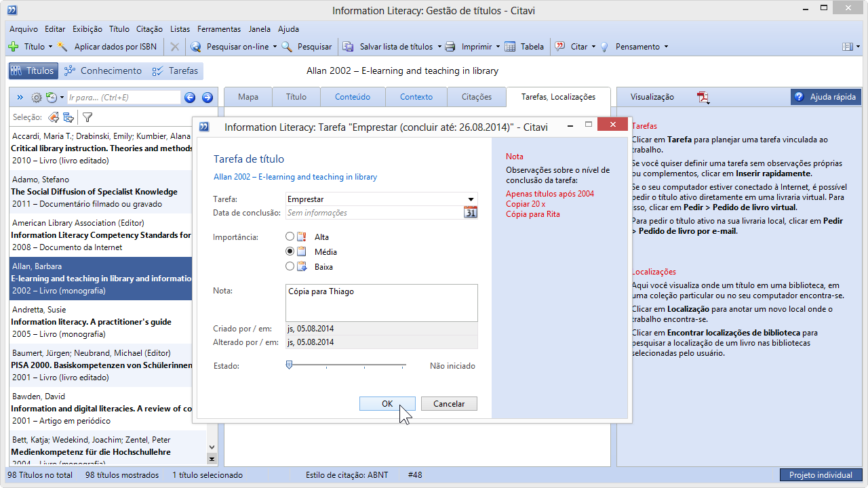This screenshot has height=488, width=868.
Task: Open the Salvar lista de títulos dropdown arrow
Action: (x=438, y=47)
